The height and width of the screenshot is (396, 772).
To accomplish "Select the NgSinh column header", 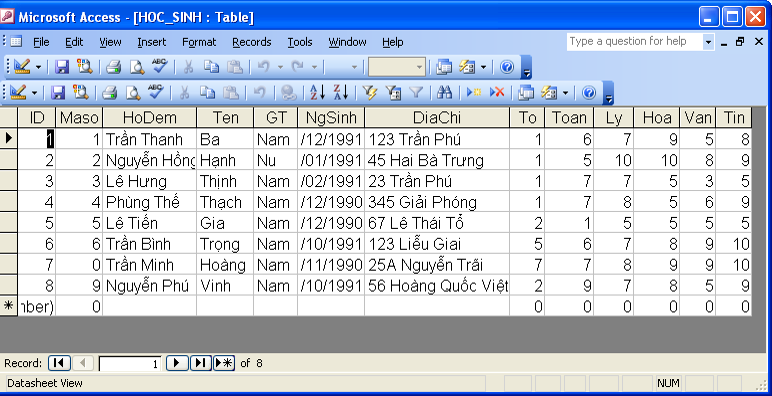I will click(x=331, y=117).
